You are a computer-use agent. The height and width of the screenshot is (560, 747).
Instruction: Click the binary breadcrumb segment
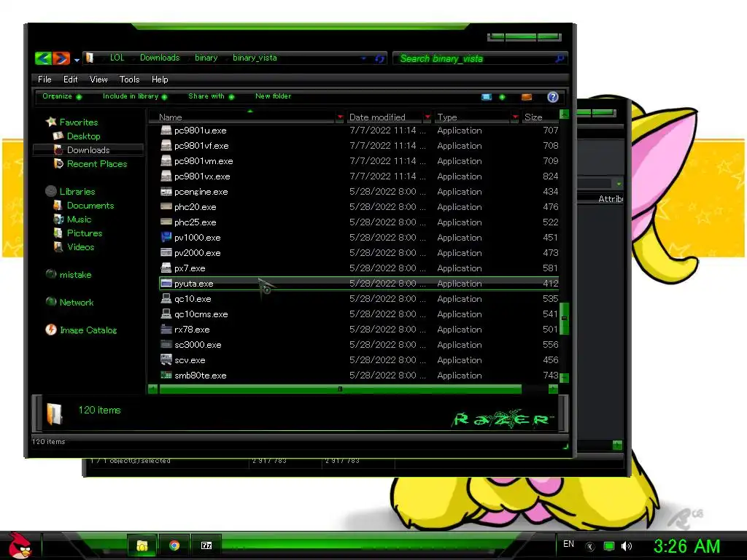coord(206,58)
